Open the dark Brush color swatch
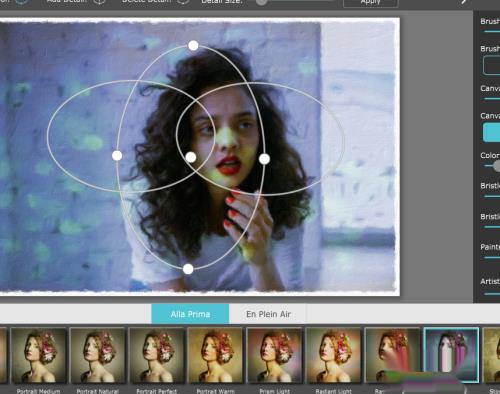Image resolution: width=500 pixels, height=394 pixels. [x=492, y=65]
